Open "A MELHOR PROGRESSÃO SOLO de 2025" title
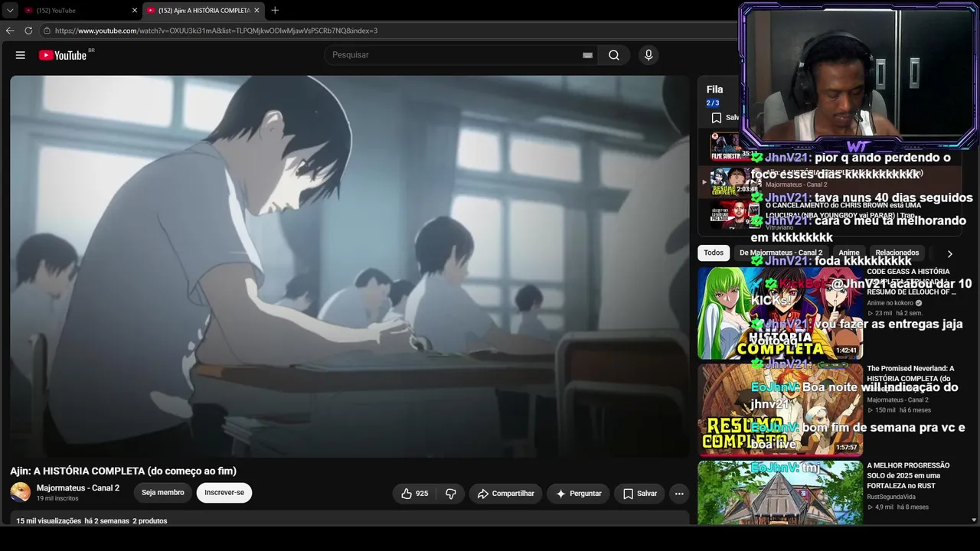The height and width of the screenshot is (551, 980). (909, 475)
